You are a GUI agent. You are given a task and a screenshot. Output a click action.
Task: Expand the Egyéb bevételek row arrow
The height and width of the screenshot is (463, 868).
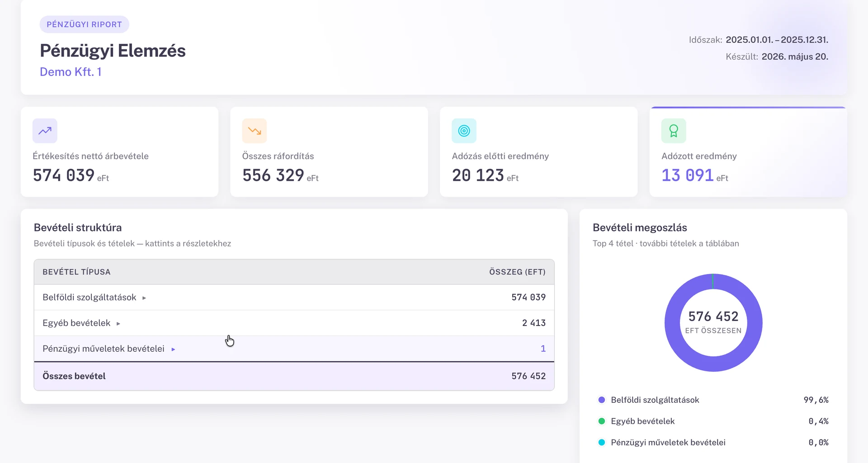118,324
